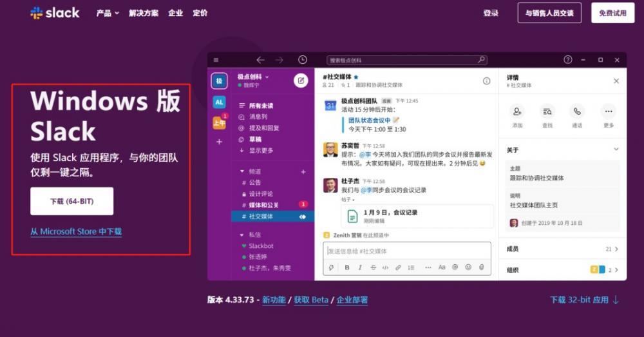Click the Slack logo in header
Viewport: 644px width, 337px height.
point(55,13)
